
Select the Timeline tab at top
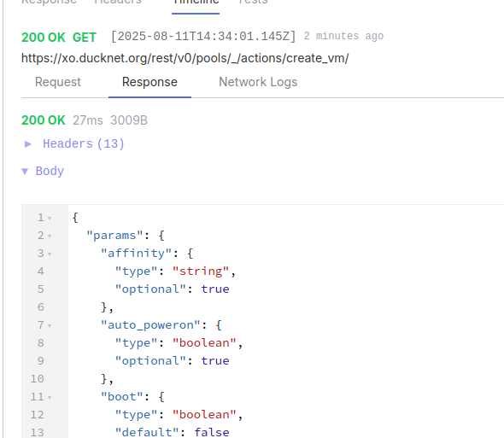coord(196,3)
